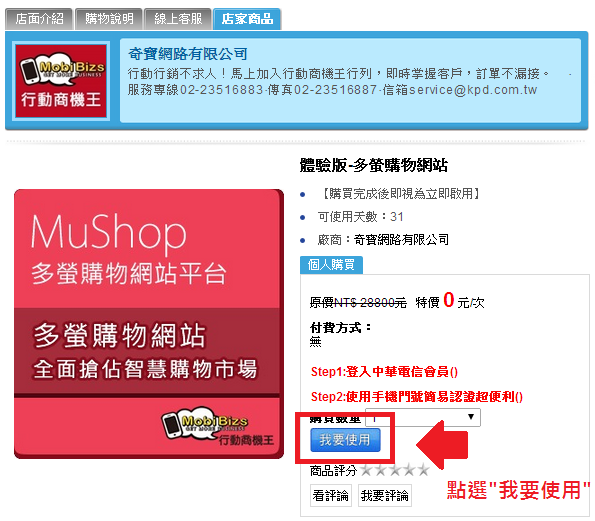
Task: Click the 我要評論 button
Action: pyautogui.click(x=385, y=495)
